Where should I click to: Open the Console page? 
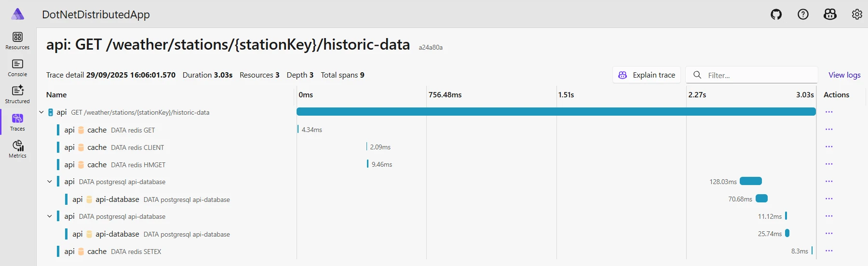pos(17,67)
